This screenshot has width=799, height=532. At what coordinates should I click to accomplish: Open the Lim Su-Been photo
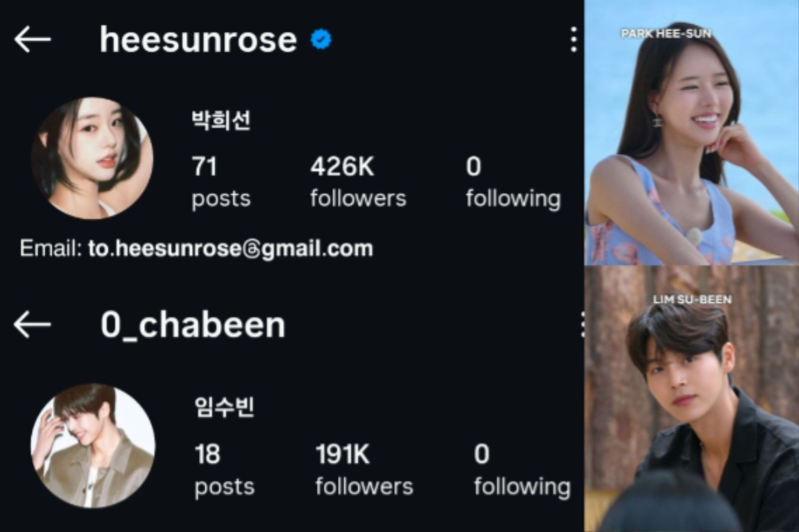[692, 399]
